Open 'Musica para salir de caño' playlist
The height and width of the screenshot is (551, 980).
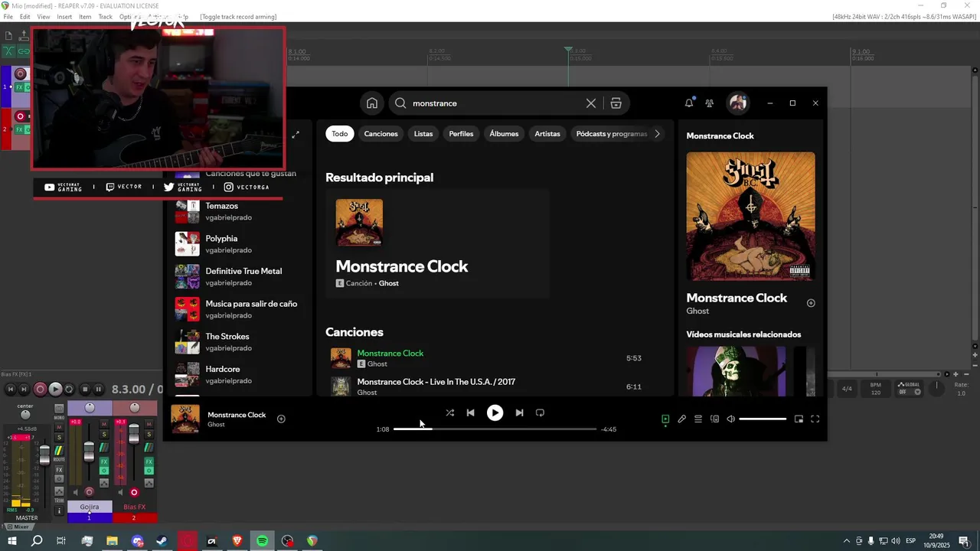236,309
